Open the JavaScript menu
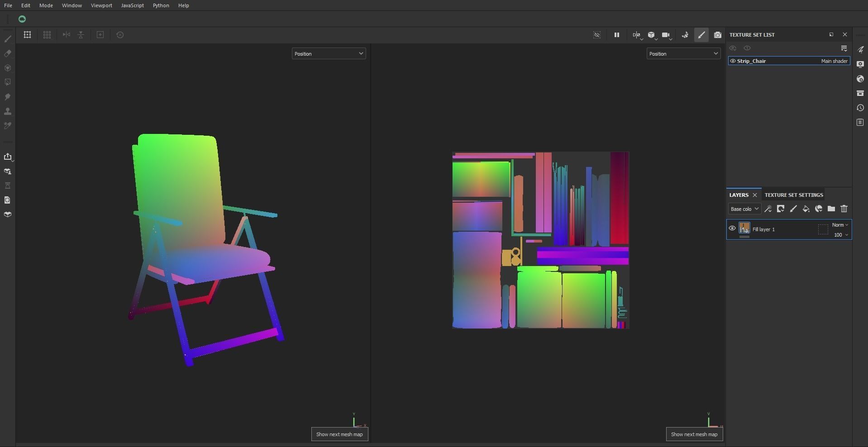The height and width of the screenshot is (447, 868). (133, 5)
